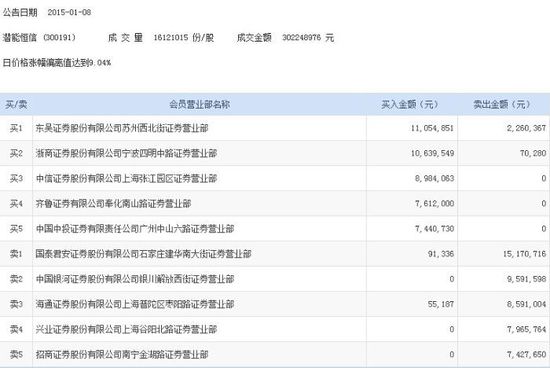
Task: Click the 中国银河证券 银川解放西街 branch name
Action: [135, 279]
